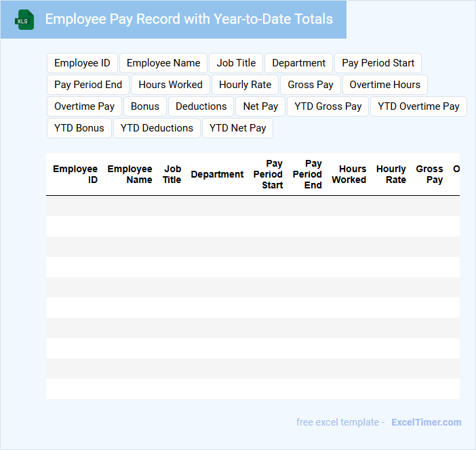Select the Department tag
This screenshot has width=476, height=450.
299,63
